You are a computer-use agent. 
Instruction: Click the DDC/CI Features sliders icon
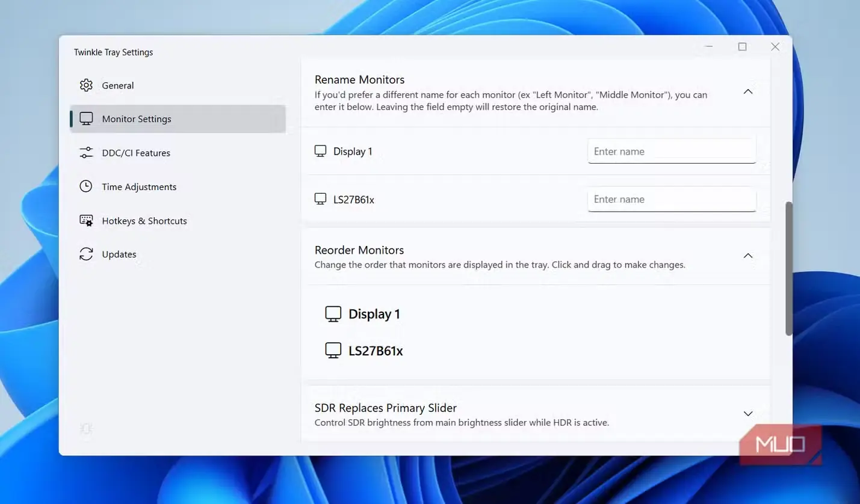pos(86,153)
